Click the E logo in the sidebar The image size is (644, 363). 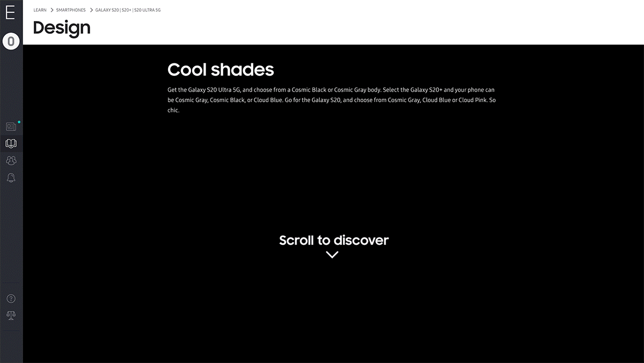[x=10, y=13]
